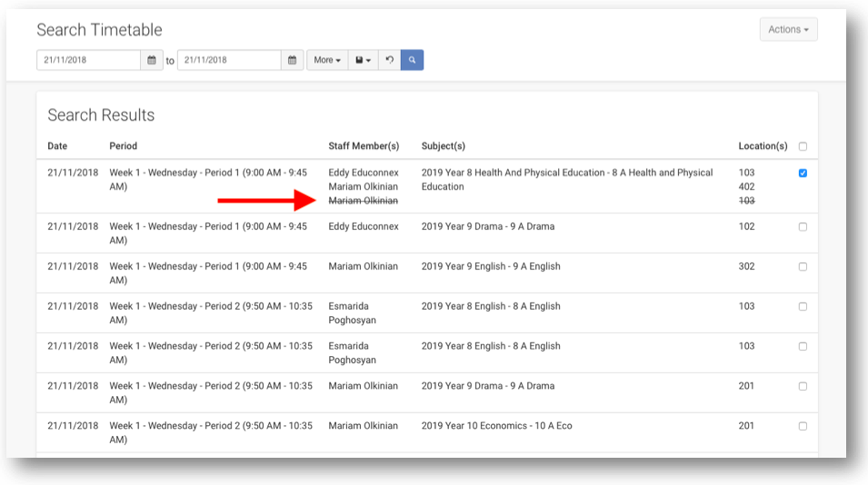Click the Staff Member(s) column header
This screenshot has width=868, height=485.
click(364, 146)
